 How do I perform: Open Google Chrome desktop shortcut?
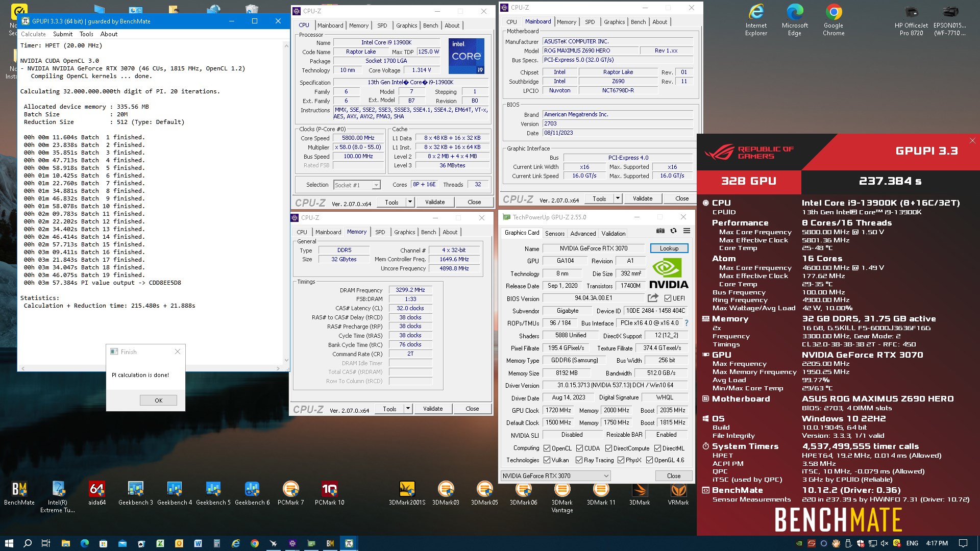pyautogui.click(x=834, y=20)
